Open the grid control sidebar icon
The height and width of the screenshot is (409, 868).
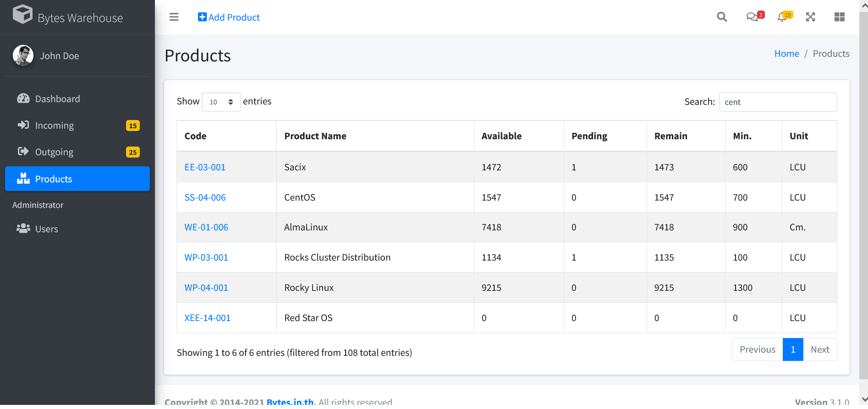(840, 17)
